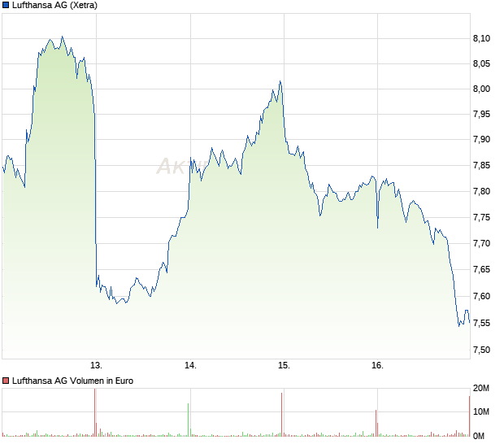This screenshot has height=444, width=504.
Task: Click the red volume bar at day 16
Action: 376,423
